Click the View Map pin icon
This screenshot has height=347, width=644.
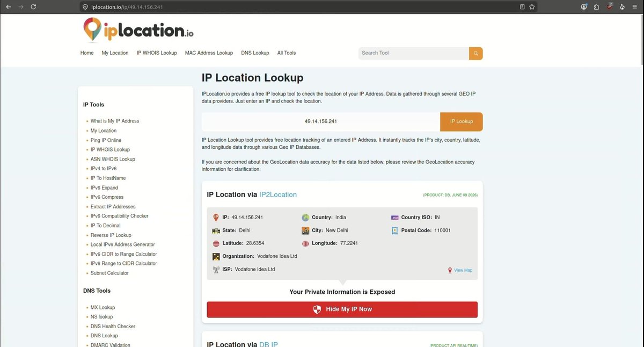point(450,270)
